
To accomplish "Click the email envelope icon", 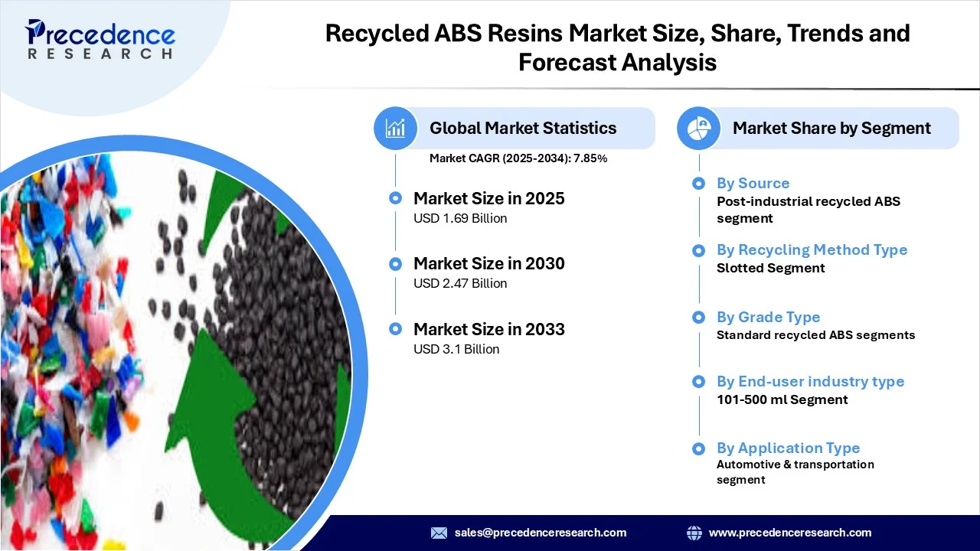I will pos(439,533).
